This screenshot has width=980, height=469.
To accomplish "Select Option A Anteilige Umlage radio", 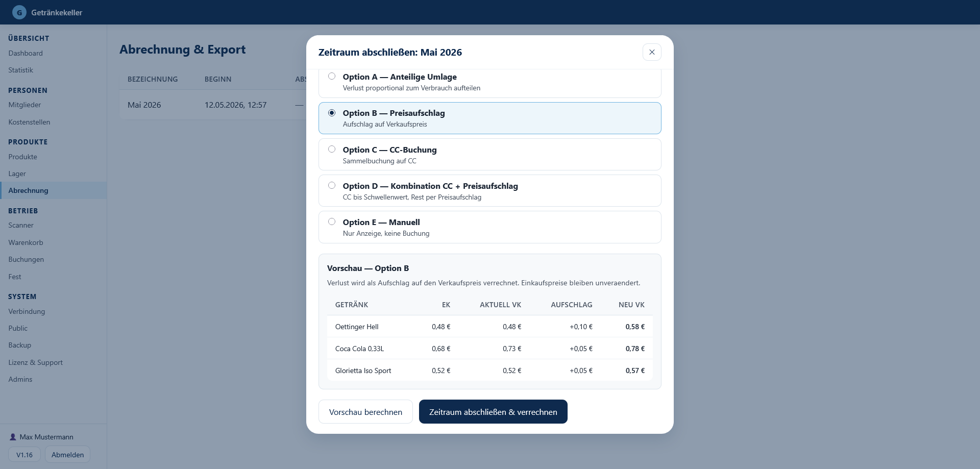I will click(x=332, y=77).
